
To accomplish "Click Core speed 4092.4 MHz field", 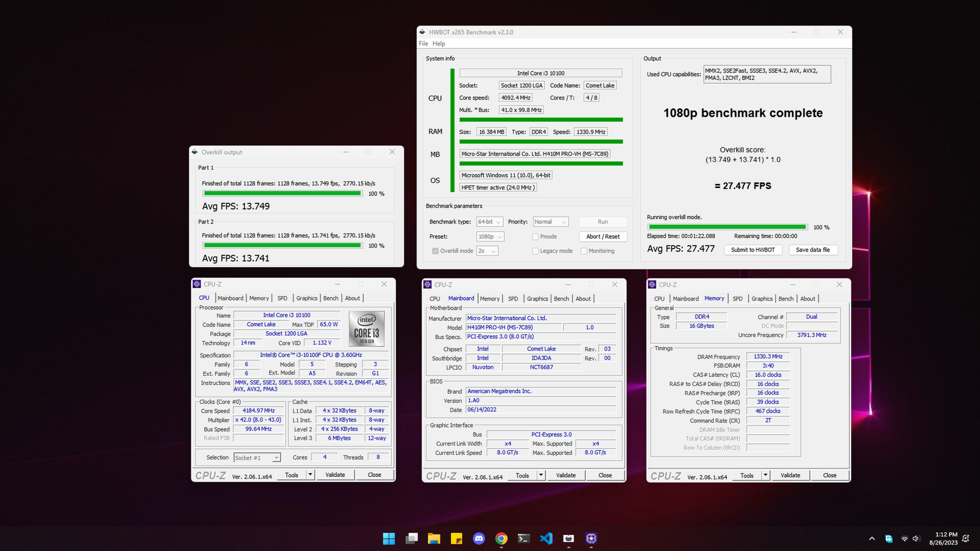I will (516, 98).
